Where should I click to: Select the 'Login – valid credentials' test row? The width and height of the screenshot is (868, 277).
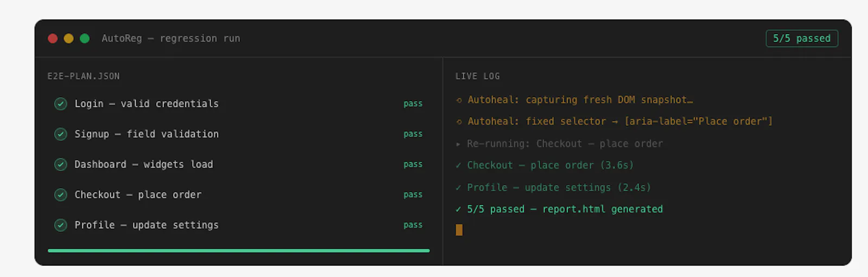click(239, 104)
